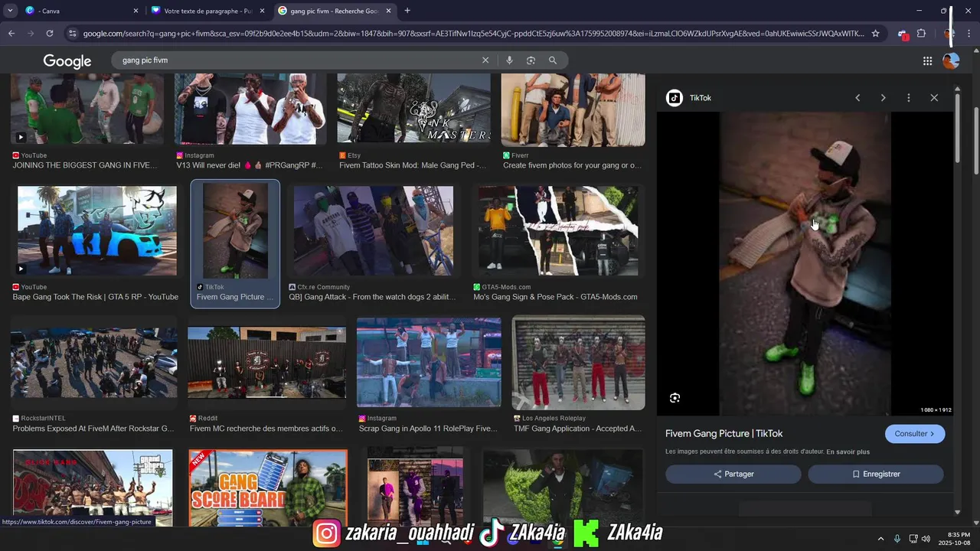Screen dimensions: 980x551
Task: Open Scrap Gang in Apollo 11 image
Action: pyautogui.click(x=429, y=363)
